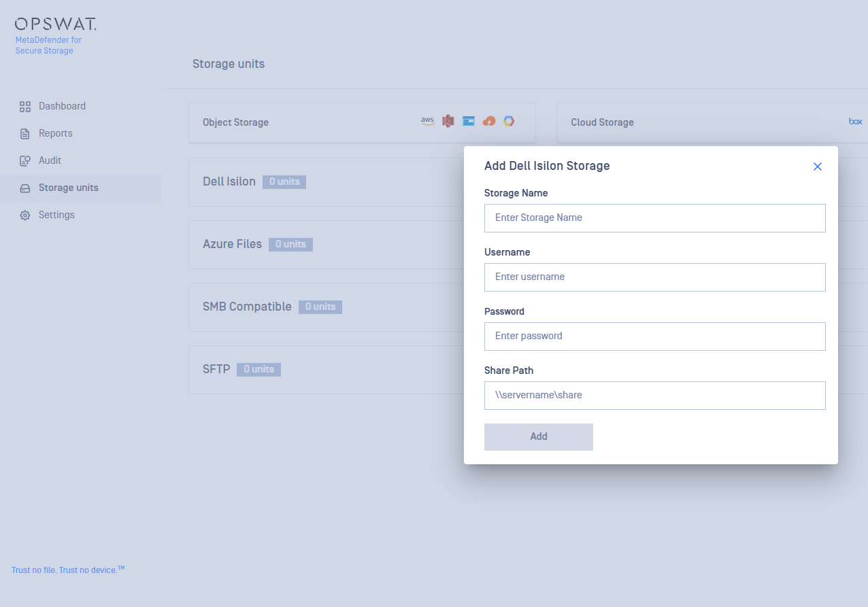Click the Dell Isilon 0 units badge
The width and height of the screenshot is (868, 607).
coord(284,182)
